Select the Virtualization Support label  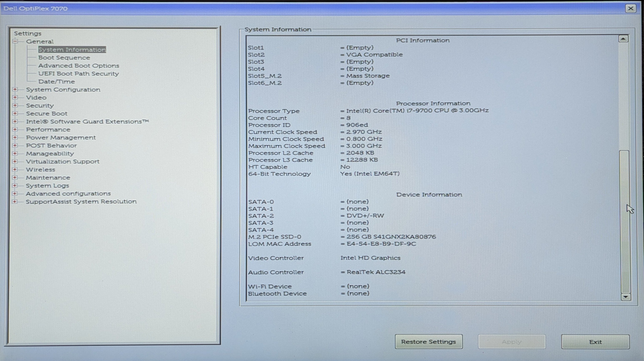62,161
